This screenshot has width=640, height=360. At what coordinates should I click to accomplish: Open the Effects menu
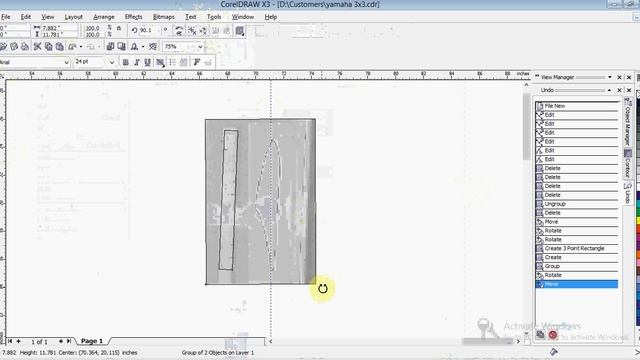133,17
